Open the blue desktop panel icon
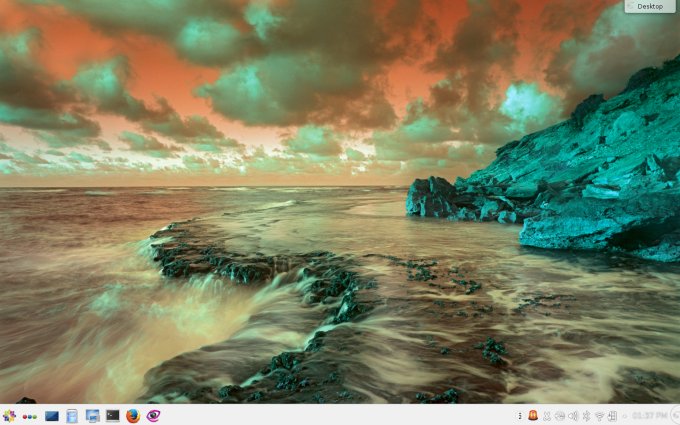The width and height of the screenshot is (680, 425). [x=52, y=416]
